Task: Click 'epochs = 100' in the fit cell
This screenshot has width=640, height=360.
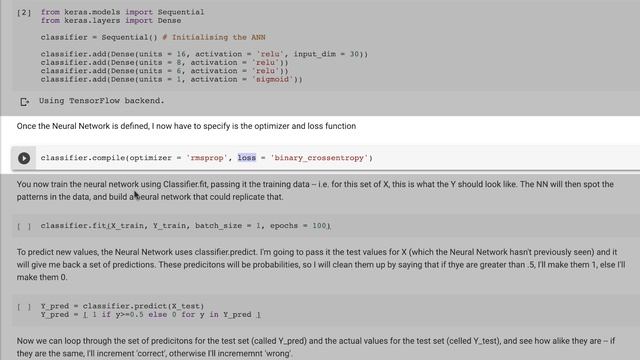Action: coord(298,226)
